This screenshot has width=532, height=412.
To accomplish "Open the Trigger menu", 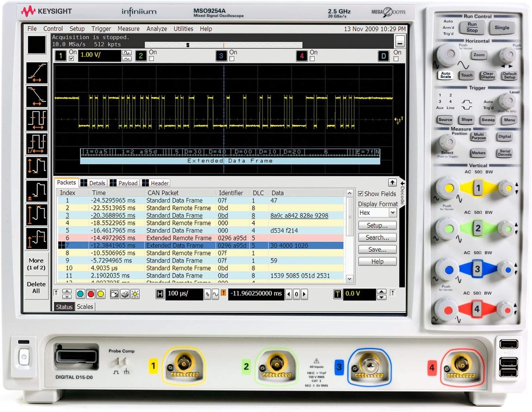I will tap(101, 29).
